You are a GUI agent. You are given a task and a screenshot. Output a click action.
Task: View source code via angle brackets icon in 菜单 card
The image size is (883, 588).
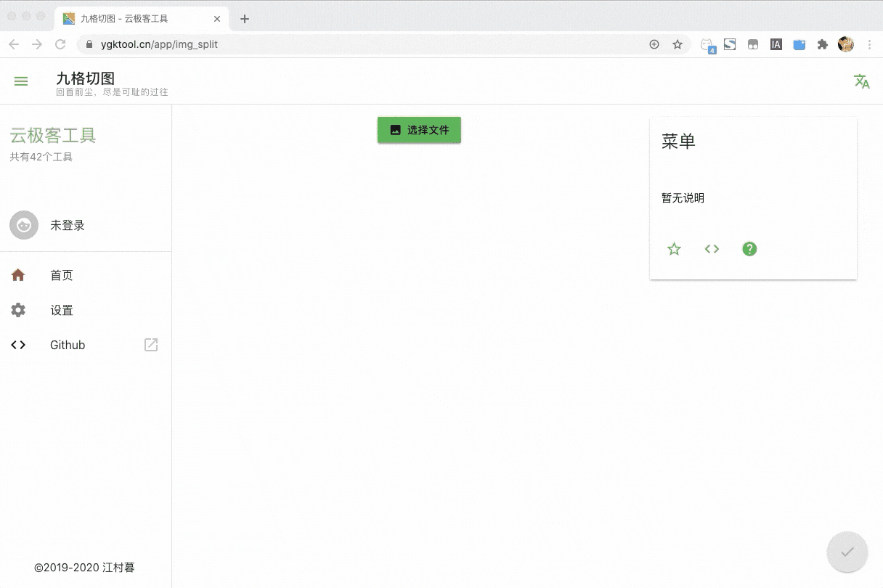point(712,249)
